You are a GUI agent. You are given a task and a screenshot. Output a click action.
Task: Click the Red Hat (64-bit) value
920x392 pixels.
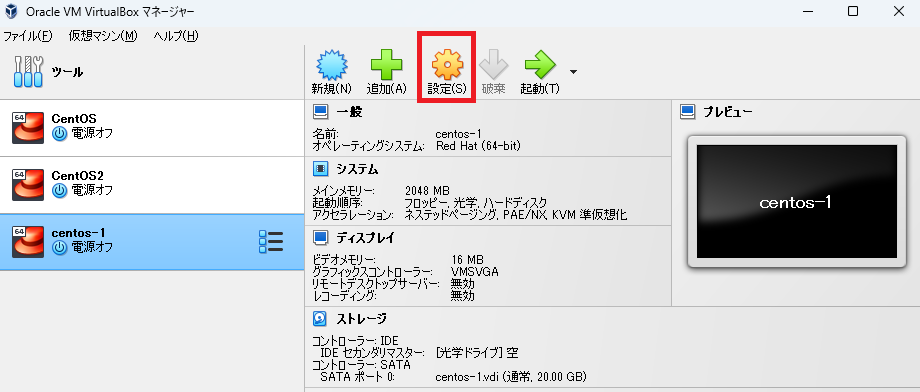pos(478,145)
